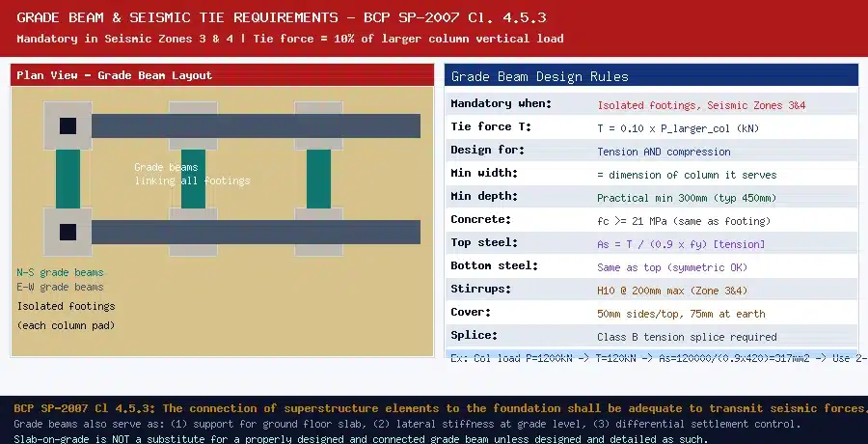Image resolution: width=868 pixels, height=444 pixels.
Task: Click the example line 'Ex: Col load P=1200kN'
Action: coord(512,358)
